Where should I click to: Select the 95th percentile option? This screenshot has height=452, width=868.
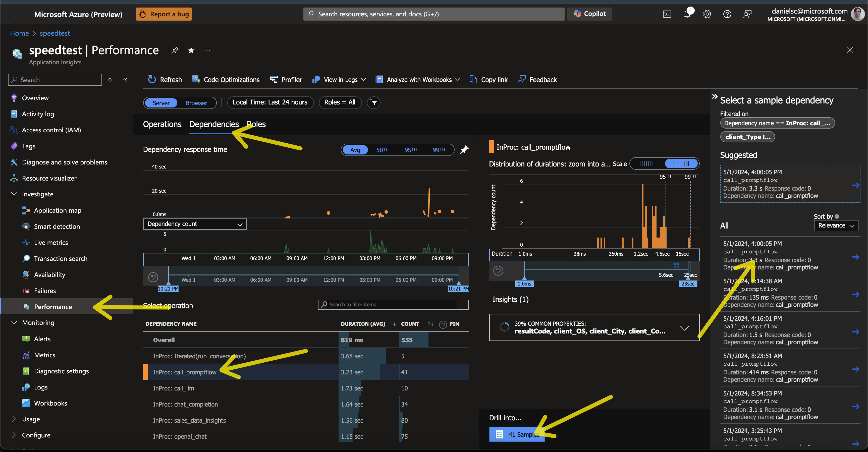pos(410,150)
